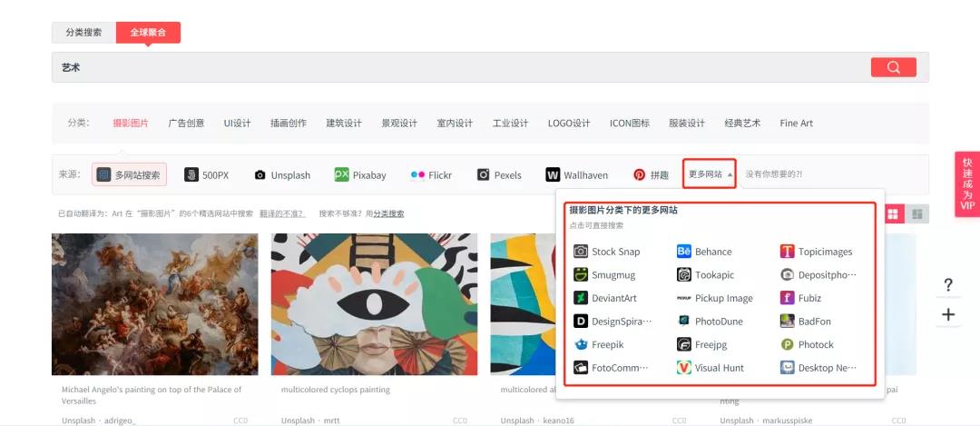Click the Depositphotos icon

pyautogui.click(x=788, y=274)
